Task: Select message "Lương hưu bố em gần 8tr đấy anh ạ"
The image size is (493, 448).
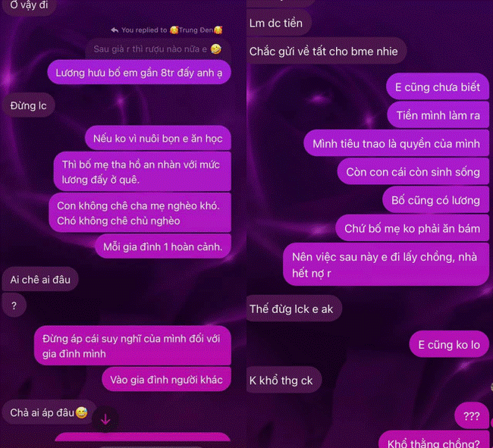Action: click(139, 73)
